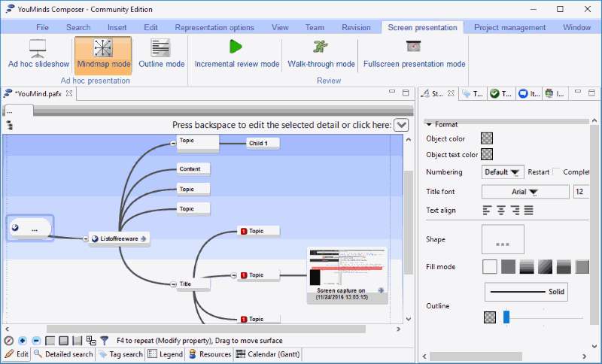Switch to the Tag search tab
The width and height of the screenshot is (602, 364).
(x=121, y=354)
